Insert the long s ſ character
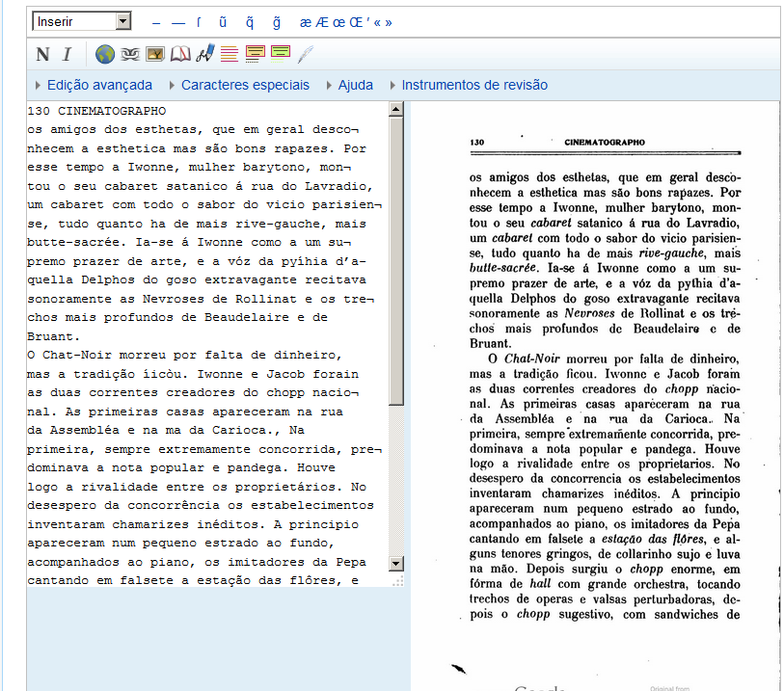This screenshot has width=784, height=691. (x=199, y=22)
